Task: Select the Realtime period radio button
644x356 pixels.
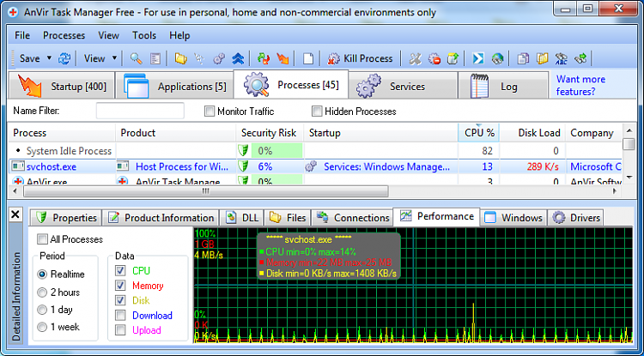Action: [x=42, y=274]
